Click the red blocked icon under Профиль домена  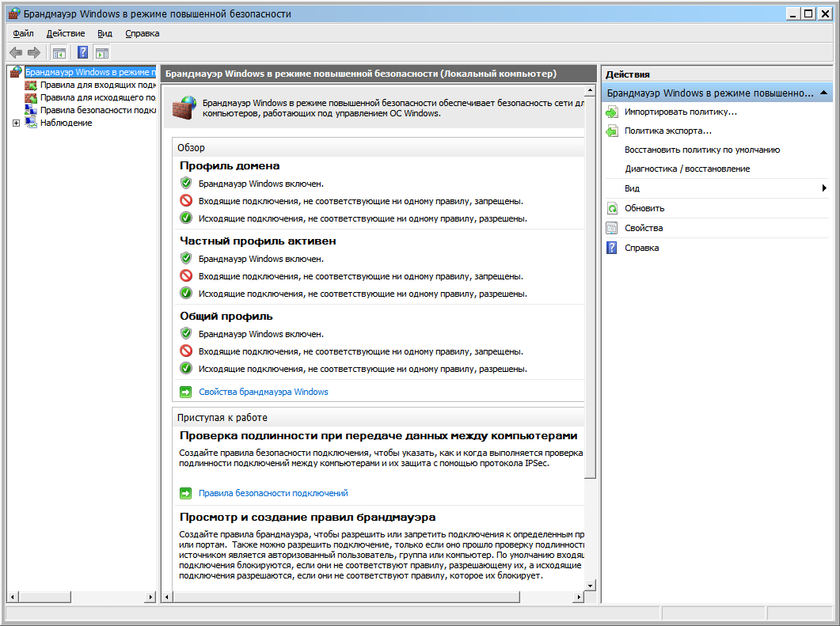tap(186, 201)
